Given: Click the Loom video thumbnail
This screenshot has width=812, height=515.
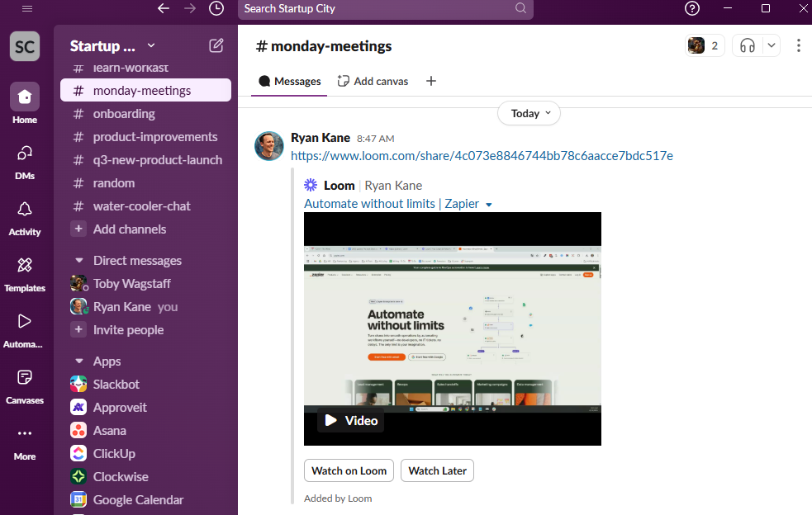Looking at the screenshot, I should pos(453,328).
